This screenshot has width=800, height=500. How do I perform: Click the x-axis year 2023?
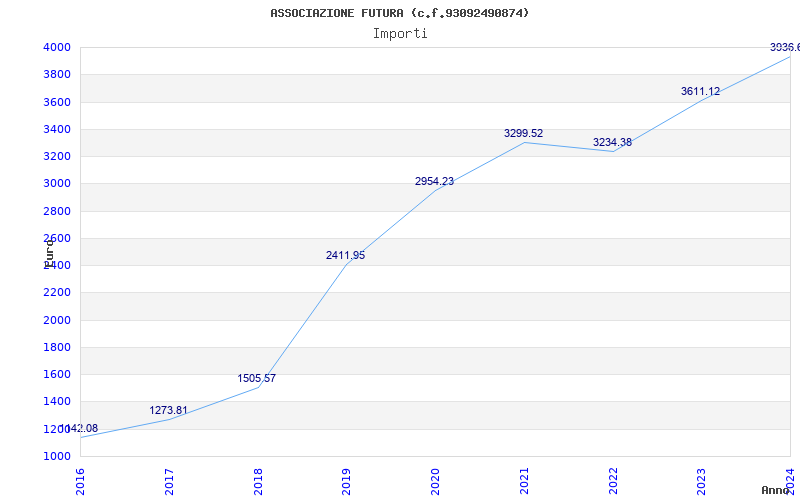click(702, 482)
